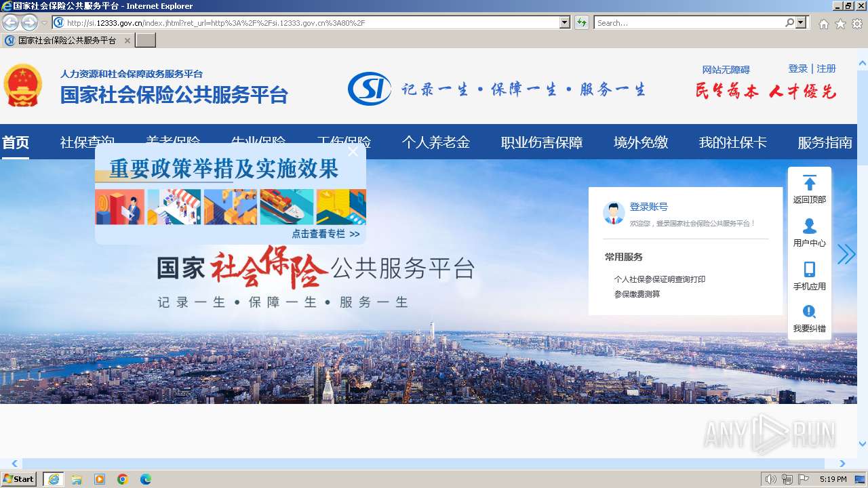The width and height of the screenshot is (868, 488).
Task: Open the search provider dropdown arrow
Action: (802, 23)
